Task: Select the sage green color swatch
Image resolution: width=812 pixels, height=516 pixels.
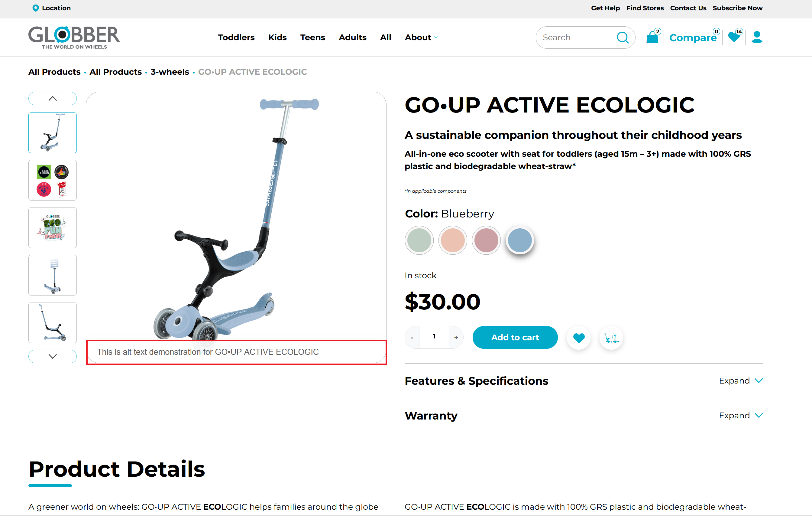Action: (x=419, y=240)
